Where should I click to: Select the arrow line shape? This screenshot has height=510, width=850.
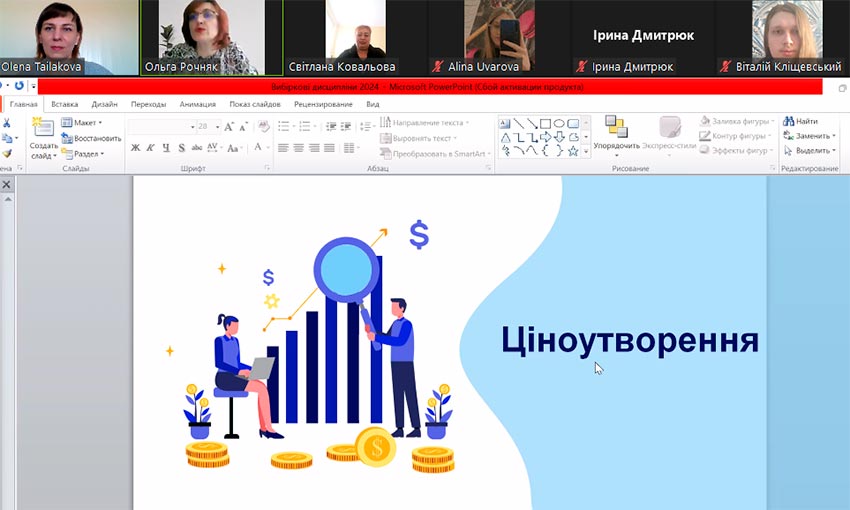point(532,124)
